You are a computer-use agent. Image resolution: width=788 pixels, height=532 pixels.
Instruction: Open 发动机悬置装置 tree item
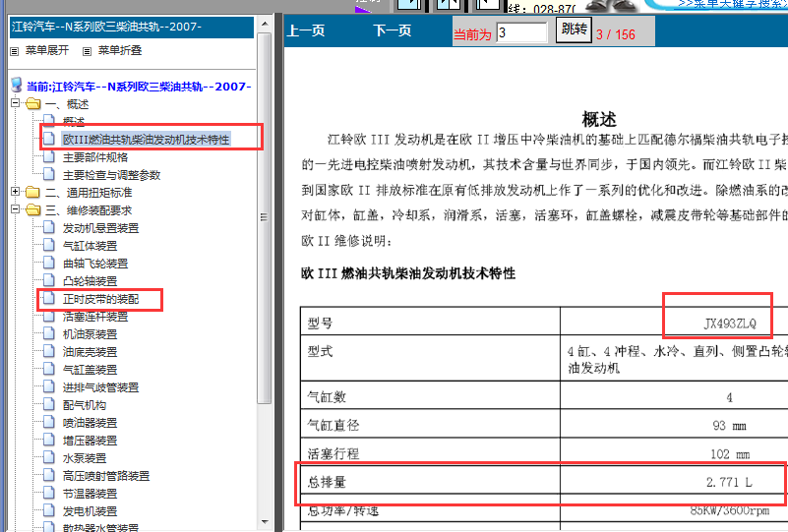click(x=100, y=228)
